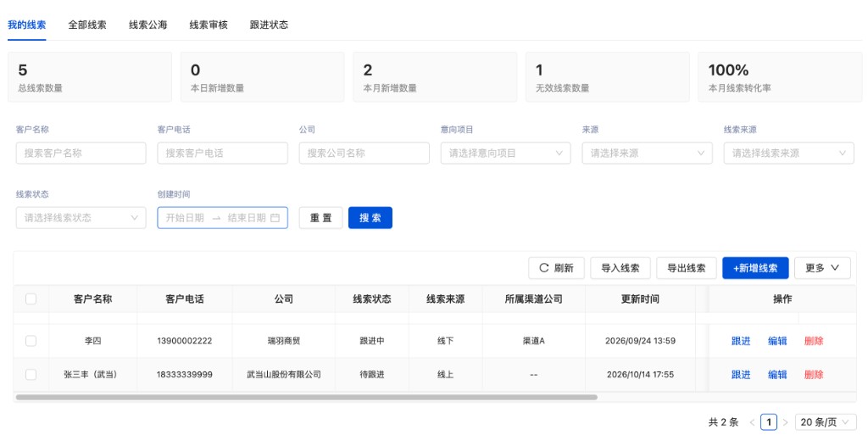This screenshot has width=868, height=441.
Task: Click the 跟进中 status cell
Action: pos(372,341)
